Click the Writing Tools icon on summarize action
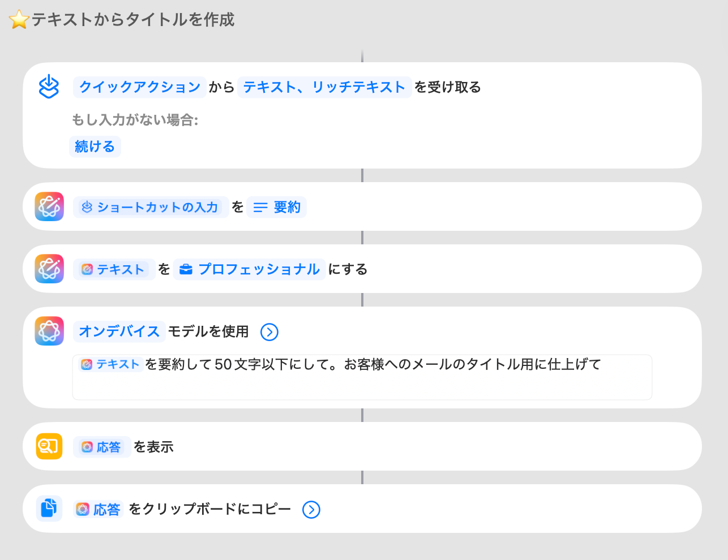728x560 pixels. 49,206
